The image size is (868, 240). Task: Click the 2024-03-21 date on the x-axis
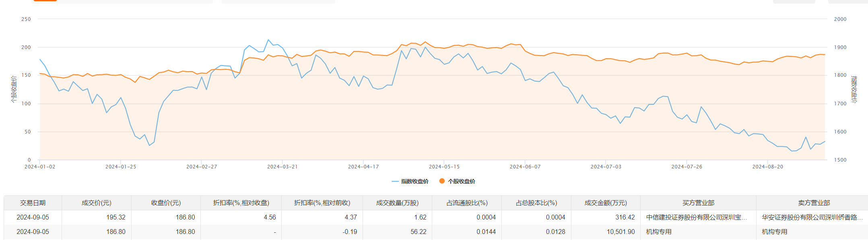282,167
